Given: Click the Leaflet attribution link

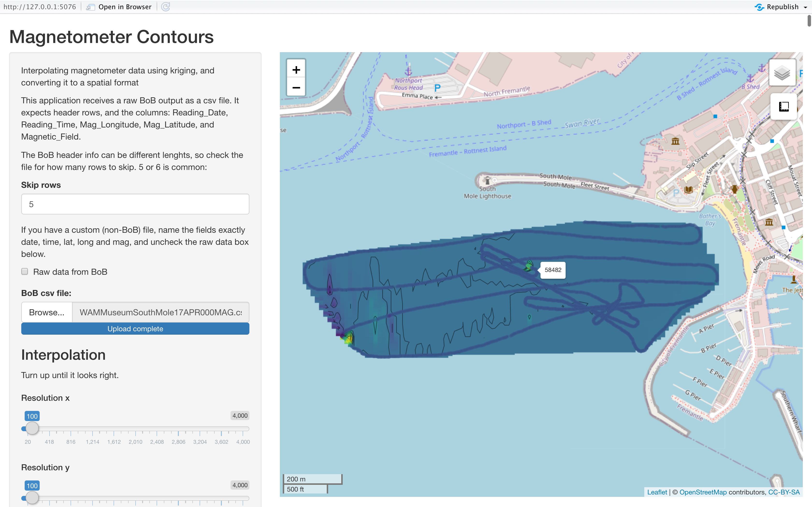Looking at the screenshot, I should [657, 492].
